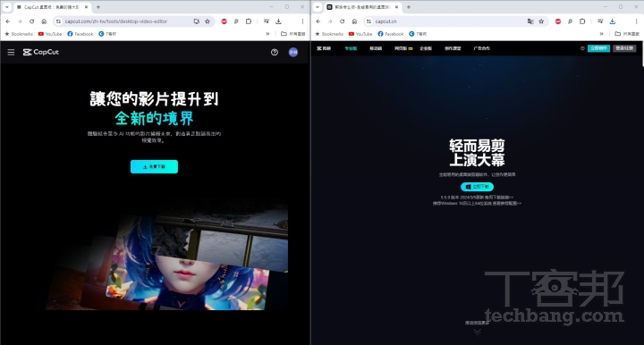Open T客邦 bookmark in left window
This screenshot has height=345, width=644.
[107, 34]
